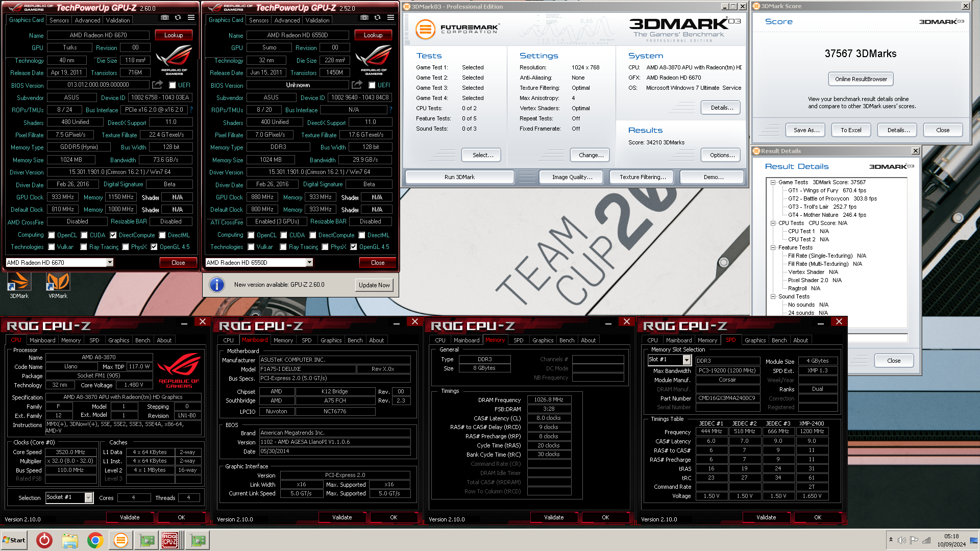Show hidden system tray icons arrow
The width and height of the screenshot is (980, 551).
tap(891, 540)
